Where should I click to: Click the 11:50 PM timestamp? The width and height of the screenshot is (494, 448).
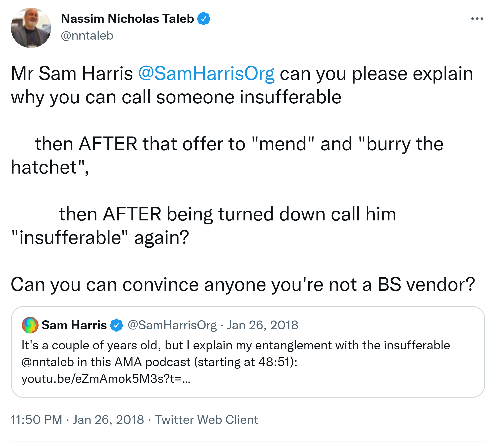click(36, 420)
